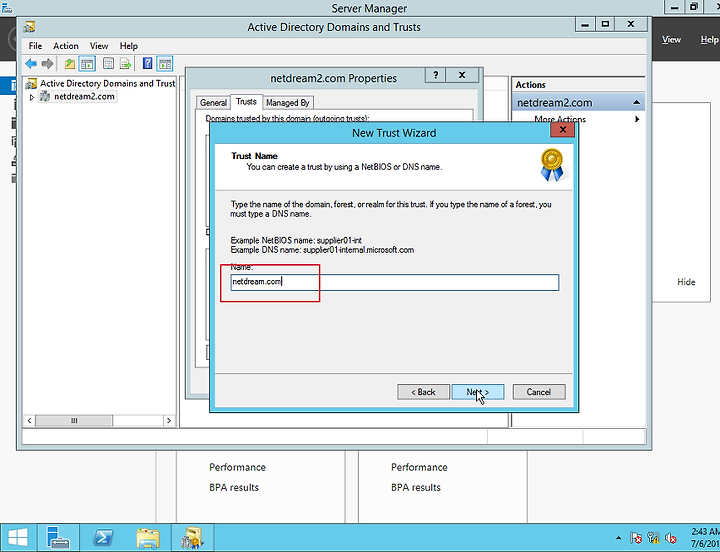Viewport: 720px width, 552px height.
Task: Click the Back button in the wizard
Action: tap(423, 392)
